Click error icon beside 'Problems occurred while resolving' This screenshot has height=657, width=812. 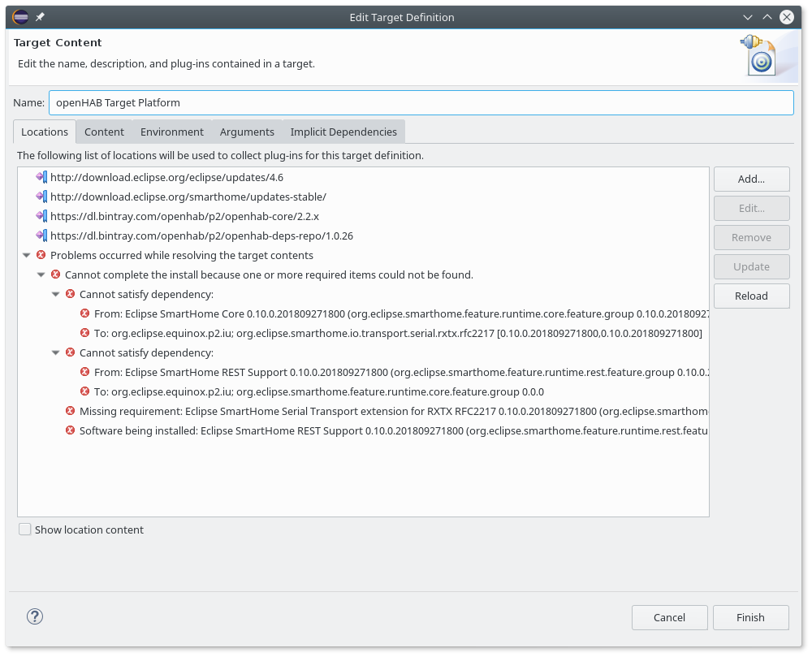(x=41, y=255)
